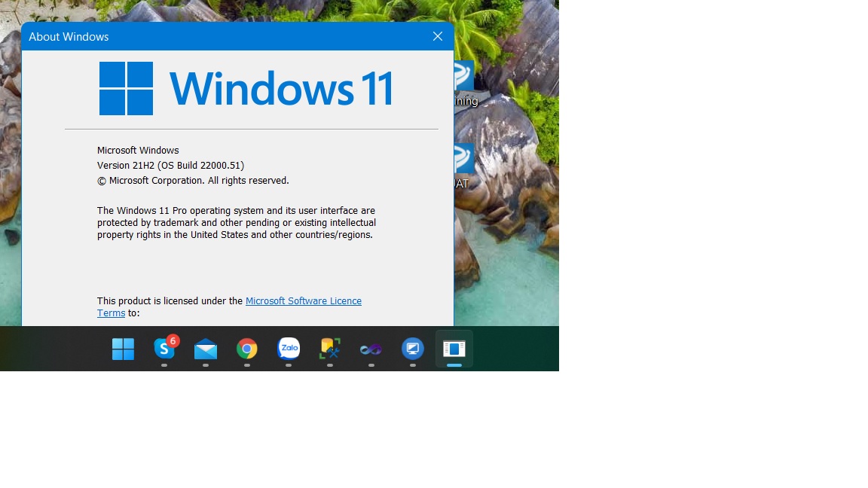Select the lower desktop shortcut ending in AT
The image size is (868, 488).
click(x=463, y=166)
